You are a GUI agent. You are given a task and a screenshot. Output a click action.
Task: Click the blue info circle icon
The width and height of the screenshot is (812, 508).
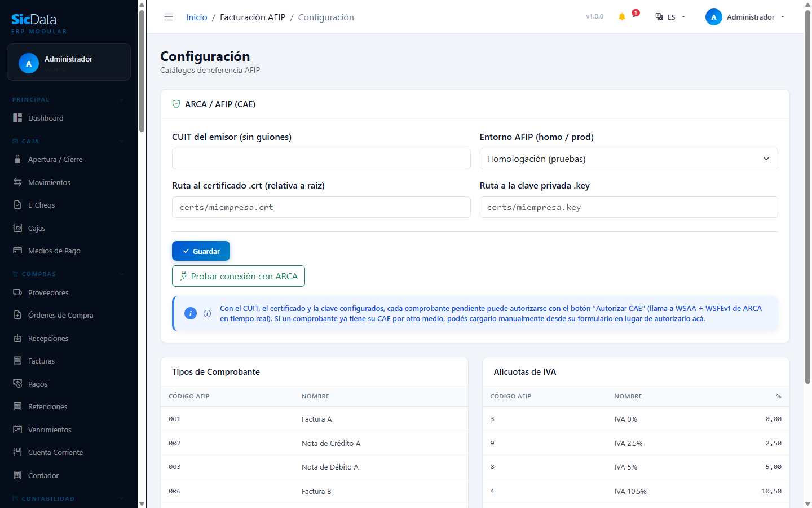coord(191,313)
